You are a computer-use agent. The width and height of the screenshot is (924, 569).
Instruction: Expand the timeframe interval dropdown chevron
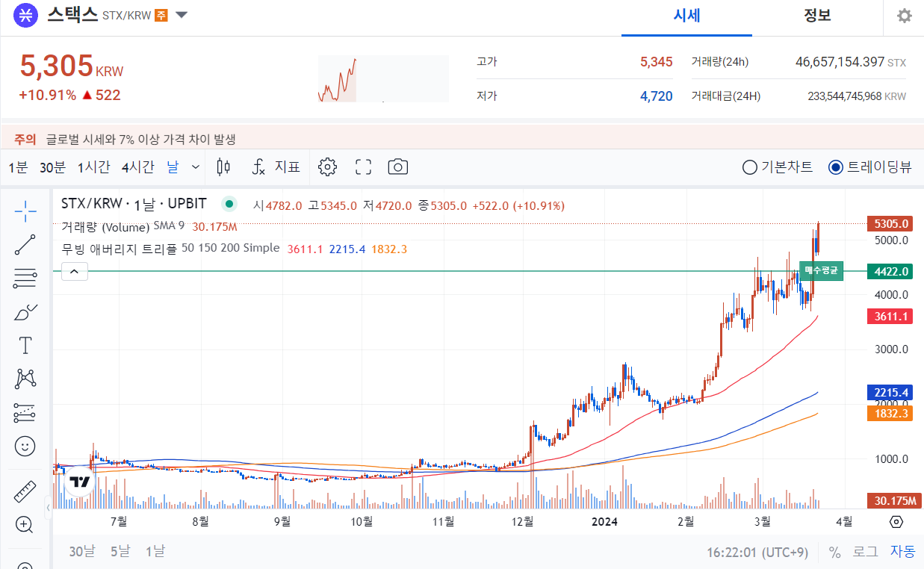[196, 167]
